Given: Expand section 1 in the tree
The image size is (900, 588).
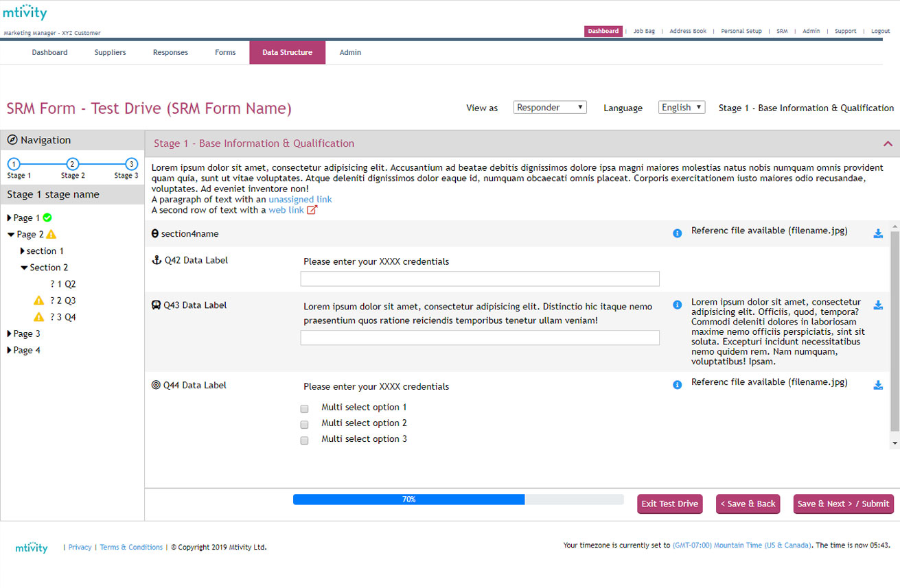Looking at the screenshot, I should pos(23,251).
